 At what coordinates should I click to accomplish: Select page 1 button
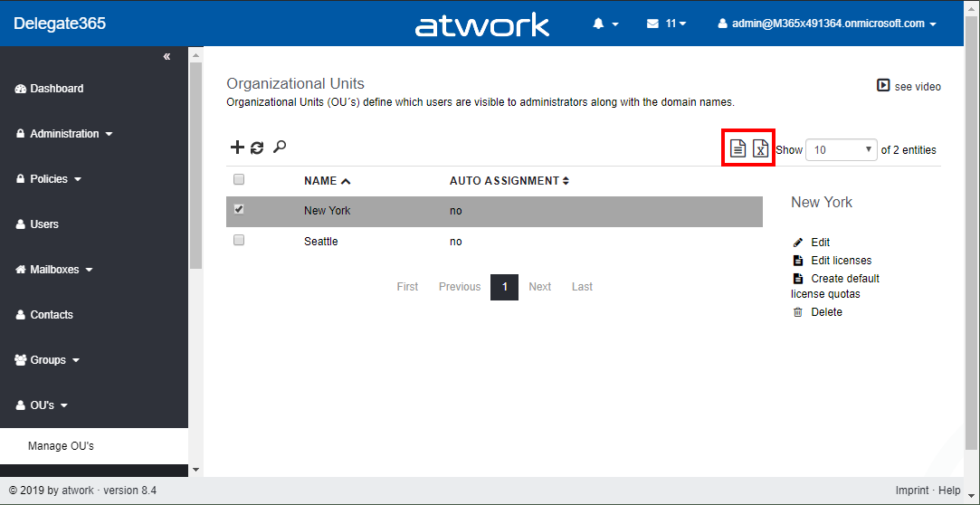(x=504, y=287)
